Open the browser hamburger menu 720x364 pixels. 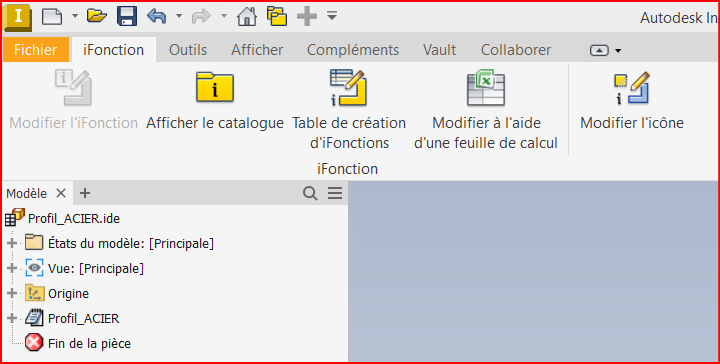(335, 193)
